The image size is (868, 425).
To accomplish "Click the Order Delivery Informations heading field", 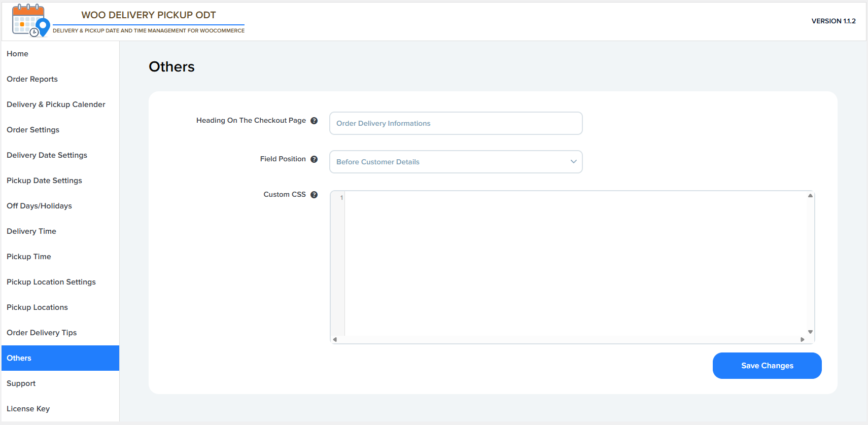I will click(x=455, y=123).
